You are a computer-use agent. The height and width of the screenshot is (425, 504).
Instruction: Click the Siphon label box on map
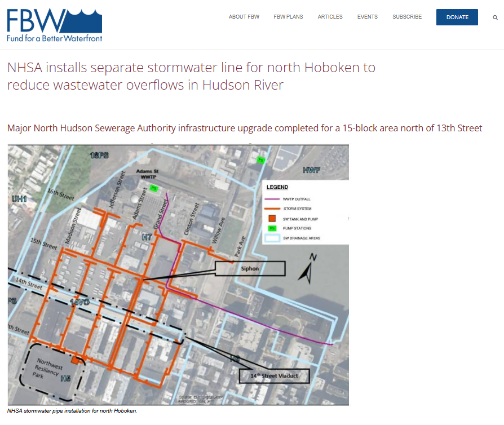(250, 268)
